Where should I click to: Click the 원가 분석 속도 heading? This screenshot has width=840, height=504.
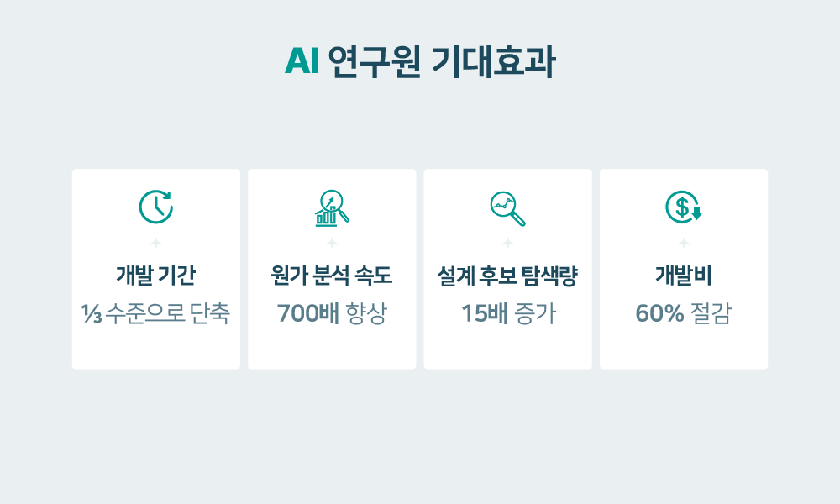point(332,276)
